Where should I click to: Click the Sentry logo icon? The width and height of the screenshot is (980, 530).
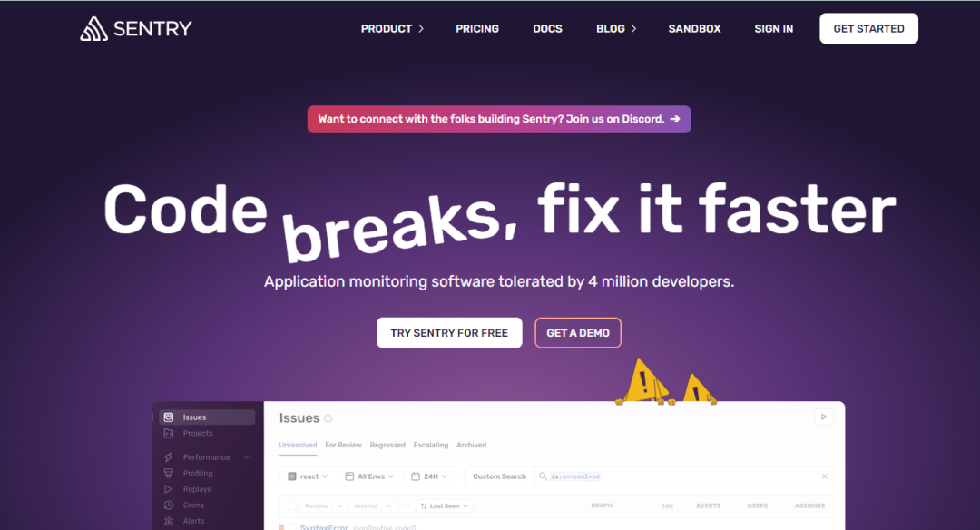(93, 29)
